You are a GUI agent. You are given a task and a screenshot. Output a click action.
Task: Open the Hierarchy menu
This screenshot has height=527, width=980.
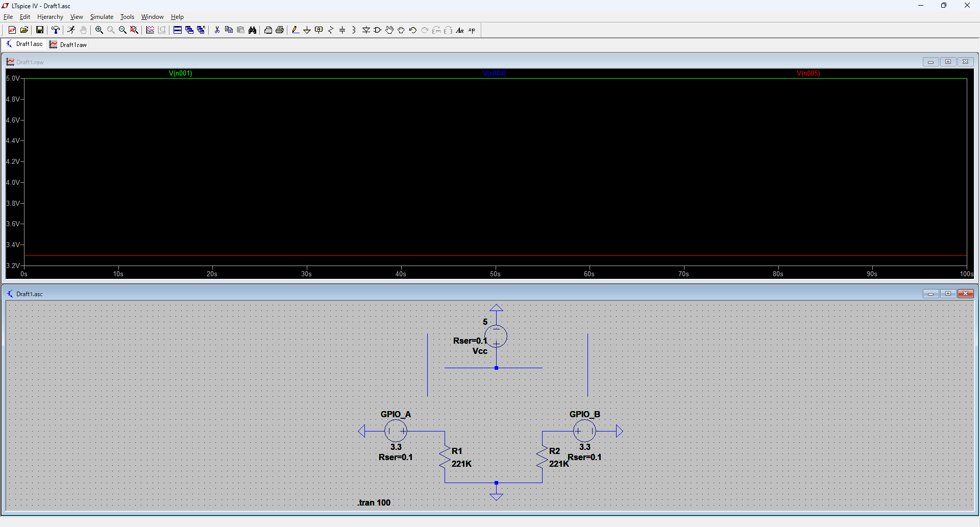pos(50,17)
